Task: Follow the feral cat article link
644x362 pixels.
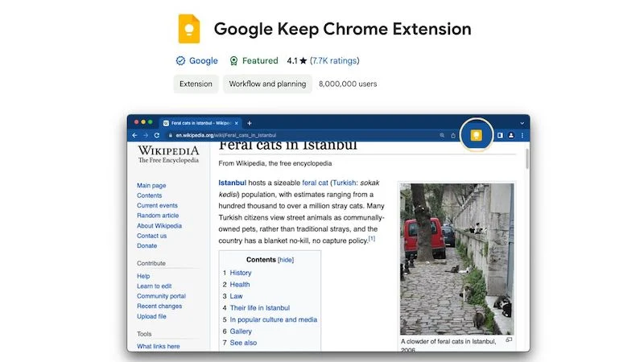Action: (315, 183)
